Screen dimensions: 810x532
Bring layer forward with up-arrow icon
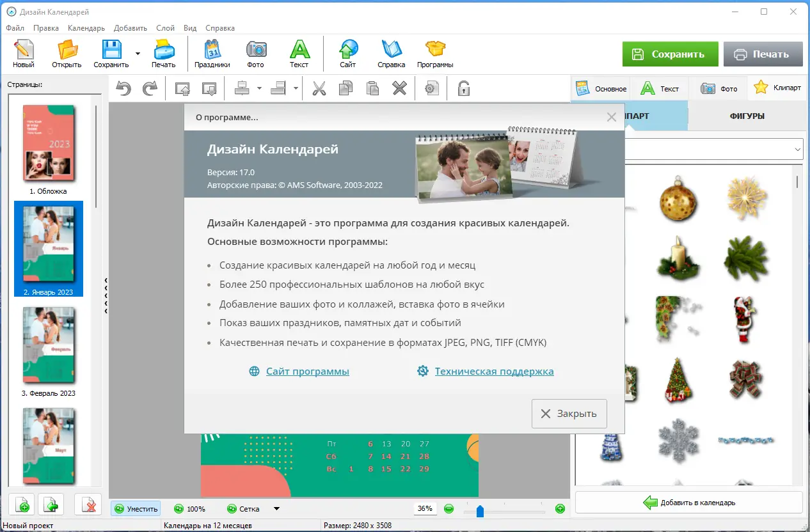[x=182, y=88]
